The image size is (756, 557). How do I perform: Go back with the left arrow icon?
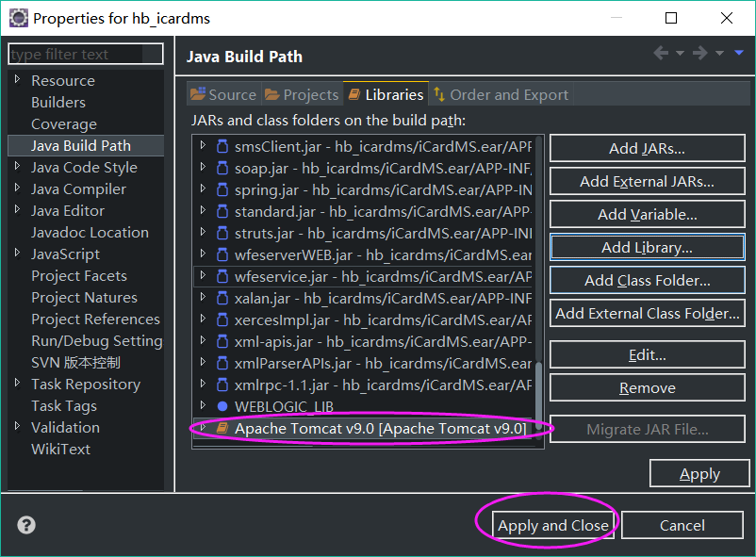(x=661, y=53)
